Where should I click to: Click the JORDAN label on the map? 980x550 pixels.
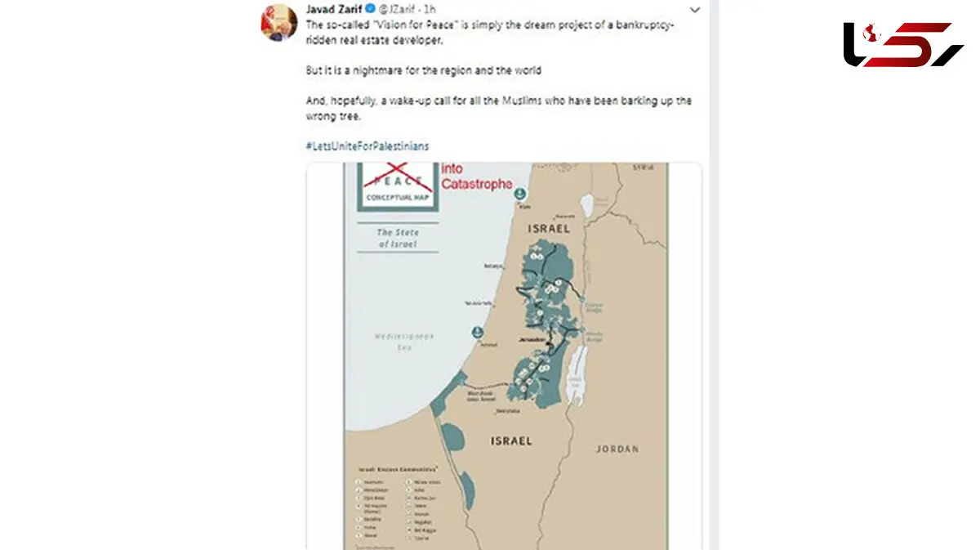(x=617, y=449)
